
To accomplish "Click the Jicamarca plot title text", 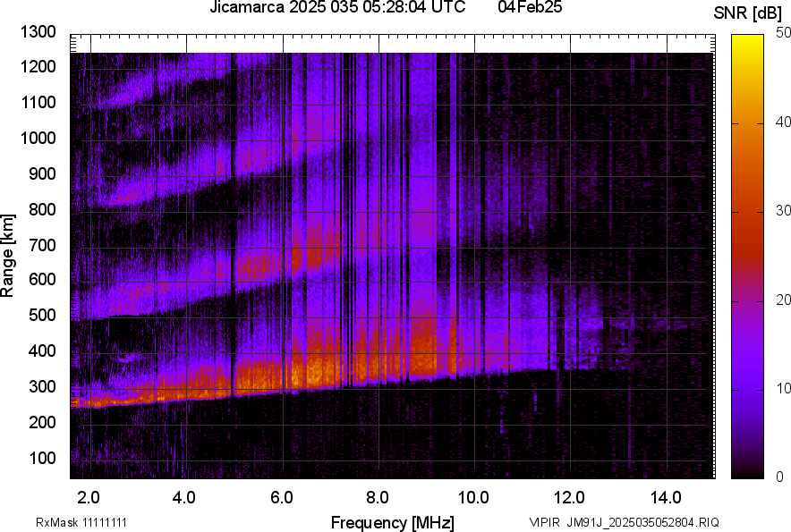I will pyautogui.click(x=336, y=8).
